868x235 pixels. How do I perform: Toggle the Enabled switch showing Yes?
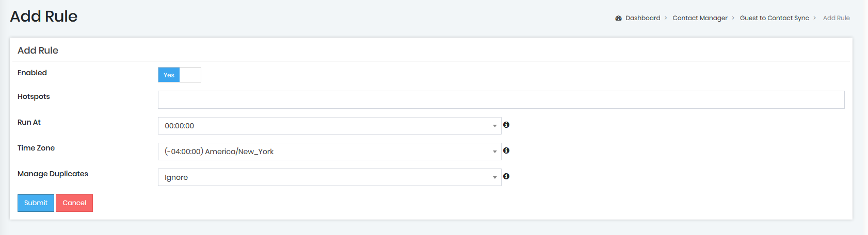180,75
